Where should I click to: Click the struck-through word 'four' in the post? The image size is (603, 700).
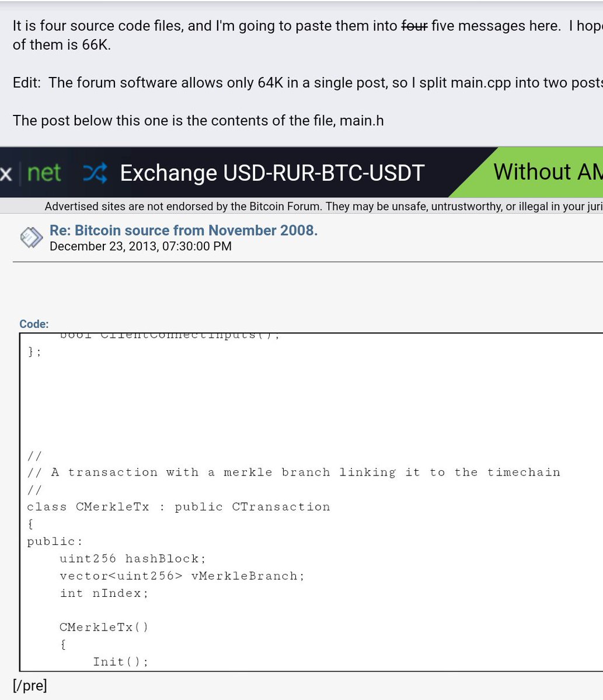(x=414, y=26)
